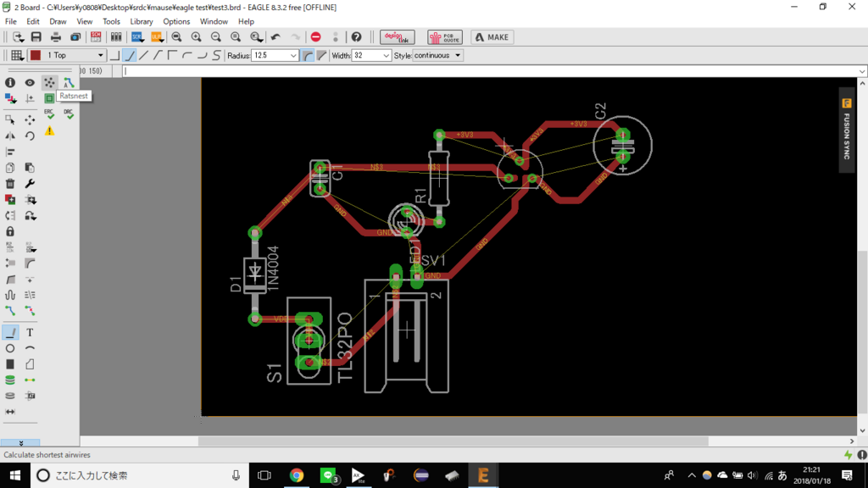Select the Signal tool

(30, 380)
